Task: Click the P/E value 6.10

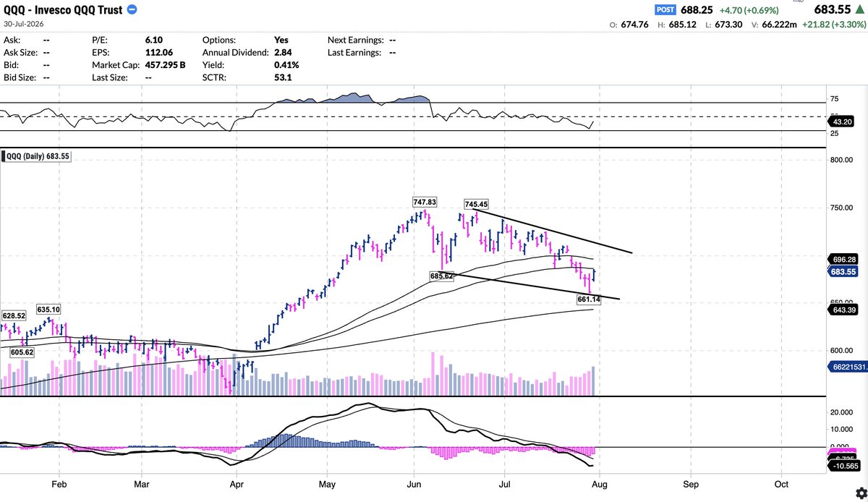Action: pos(155,40)
